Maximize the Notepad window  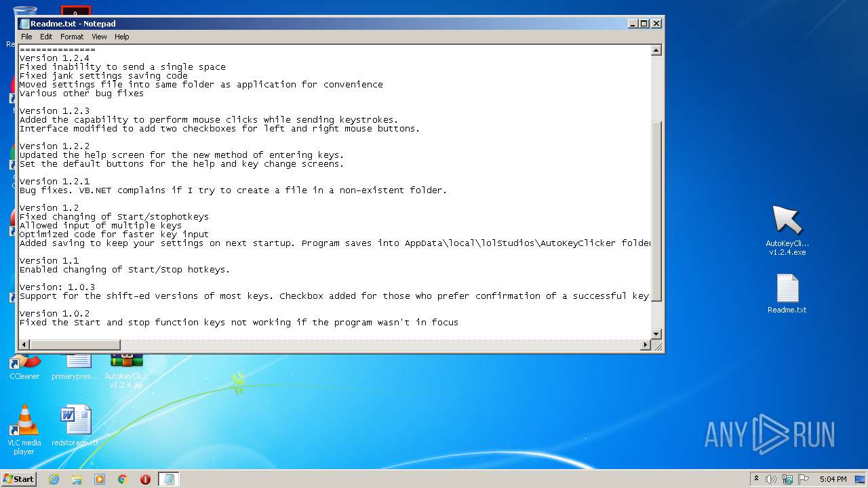coord(644,23)
